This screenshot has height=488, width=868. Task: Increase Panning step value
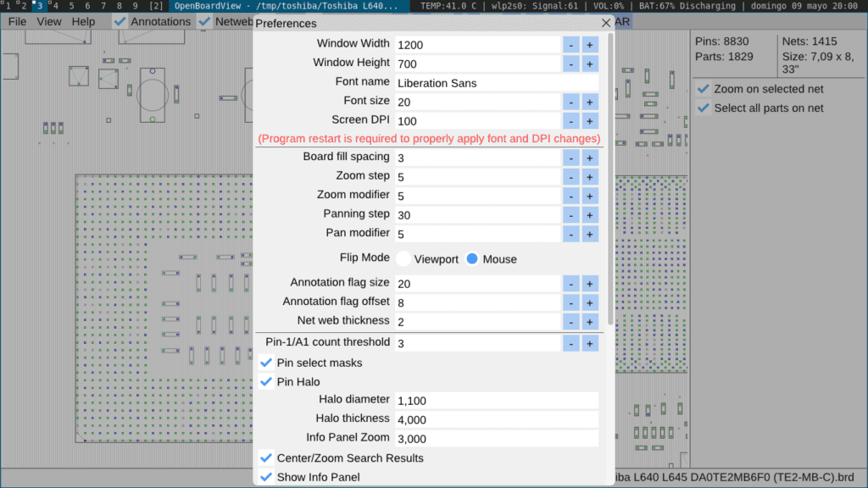(x=590, y=215)
